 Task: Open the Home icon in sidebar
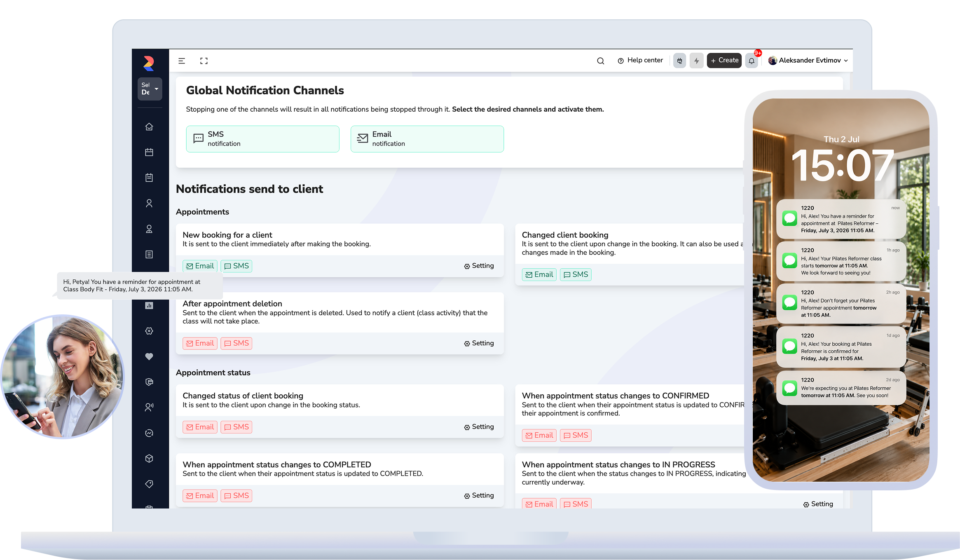tap(149, 127)
